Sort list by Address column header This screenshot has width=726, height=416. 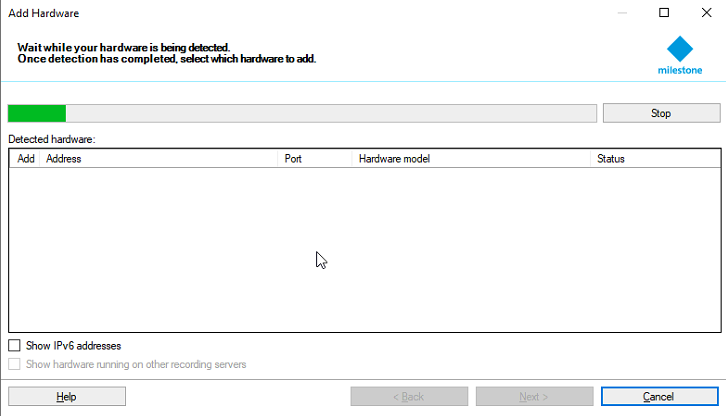(x=160, y=159)
